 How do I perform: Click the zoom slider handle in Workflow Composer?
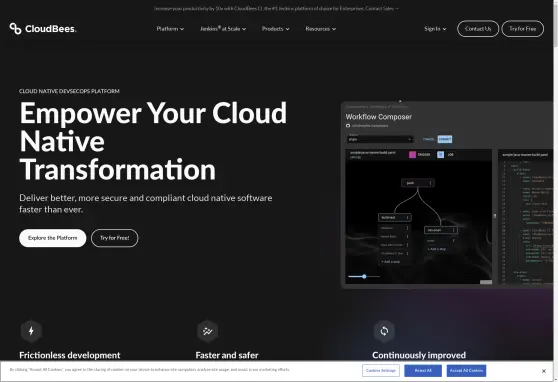click(x=364, y=276)
